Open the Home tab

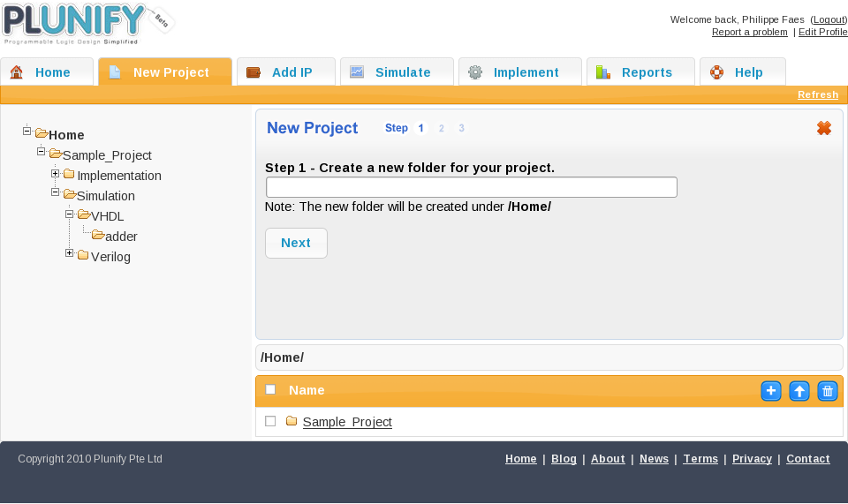tap(47, 71)
